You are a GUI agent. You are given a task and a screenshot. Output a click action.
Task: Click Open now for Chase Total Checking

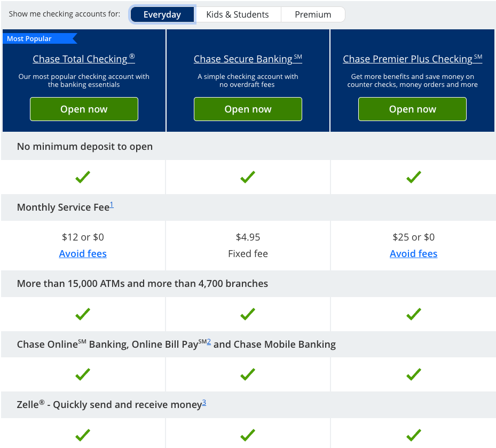84,109
